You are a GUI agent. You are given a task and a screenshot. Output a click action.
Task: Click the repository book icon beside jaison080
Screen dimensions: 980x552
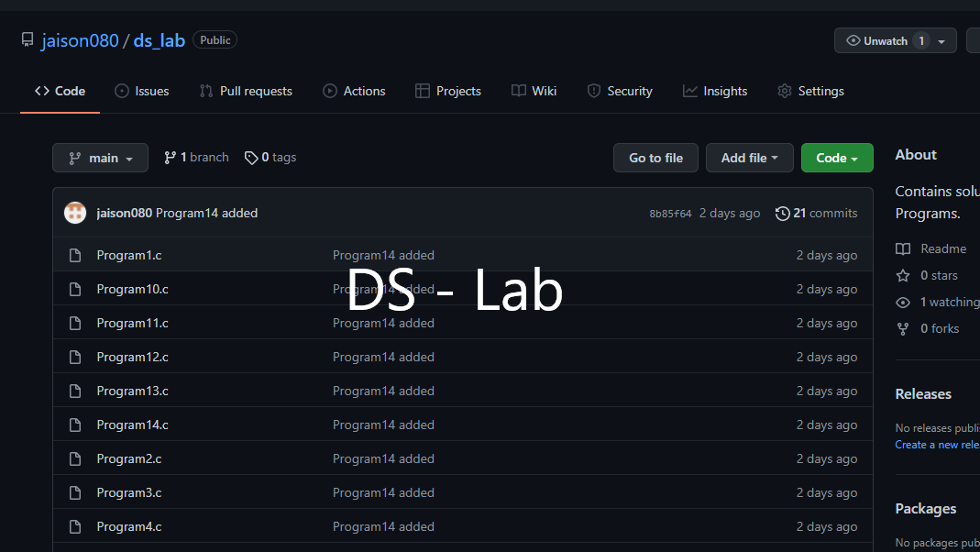(28, 40)
